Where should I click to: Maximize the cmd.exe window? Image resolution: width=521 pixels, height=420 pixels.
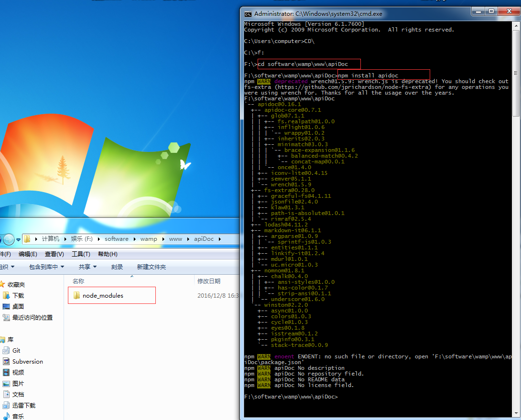point(491,11)
